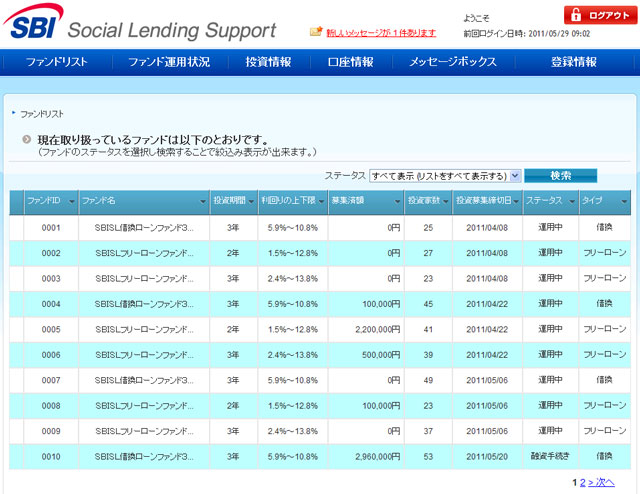Click the bullet icon beside the fund list heading
This screenshot has width=640, height=494.
click(x=27, y=140)
